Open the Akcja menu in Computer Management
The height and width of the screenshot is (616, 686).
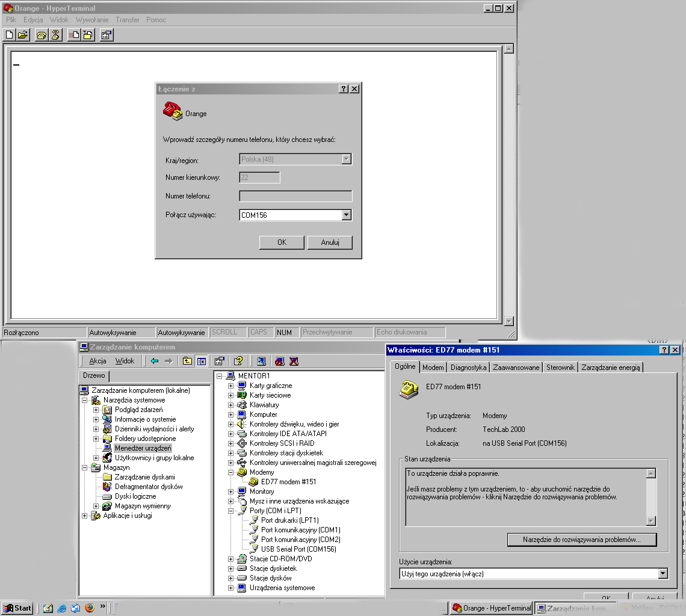97,361
